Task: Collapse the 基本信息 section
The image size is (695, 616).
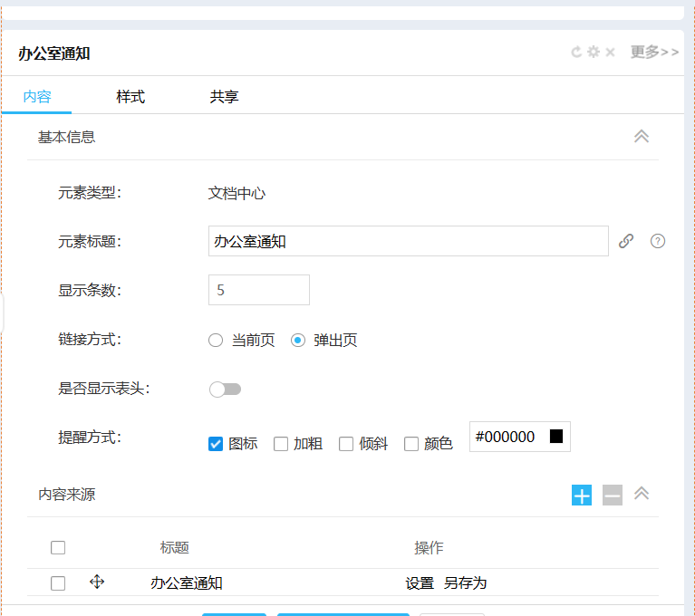Action: pos(642,137)
